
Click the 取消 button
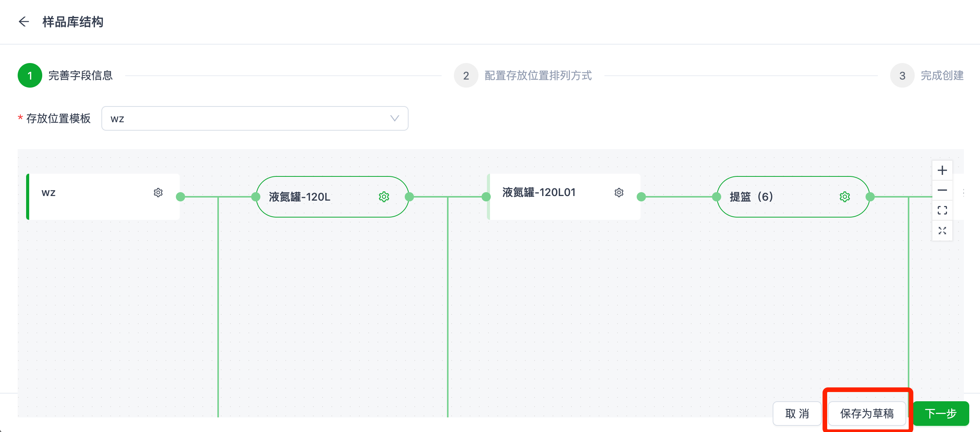(797, 413)
